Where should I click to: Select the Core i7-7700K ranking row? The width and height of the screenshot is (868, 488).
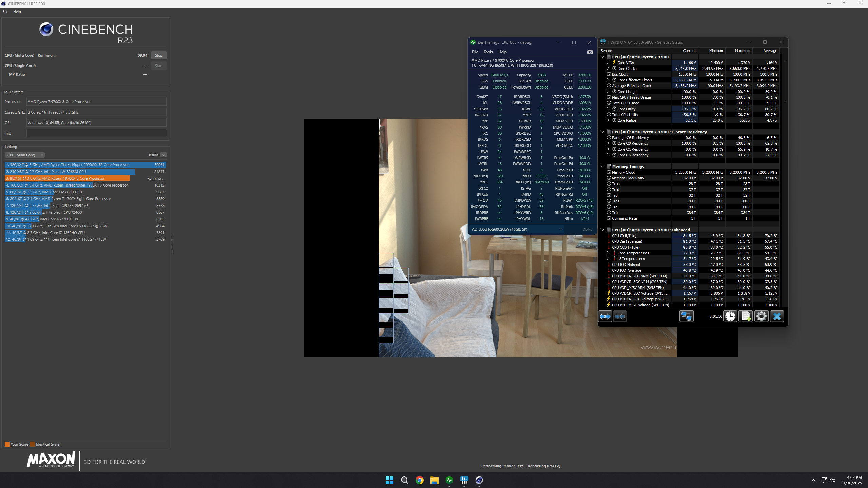[85, 219]
